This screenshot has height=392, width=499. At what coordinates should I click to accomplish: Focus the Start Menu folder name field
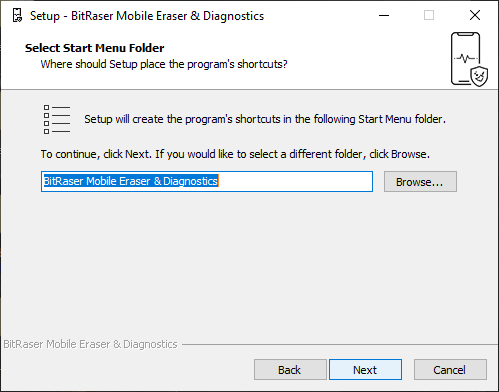[207, 181]
